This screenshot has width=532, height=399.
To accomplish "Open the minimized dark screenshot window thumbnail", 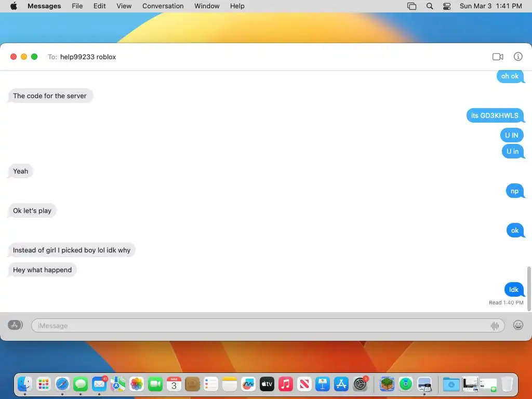I will click(x=470, y=384).
